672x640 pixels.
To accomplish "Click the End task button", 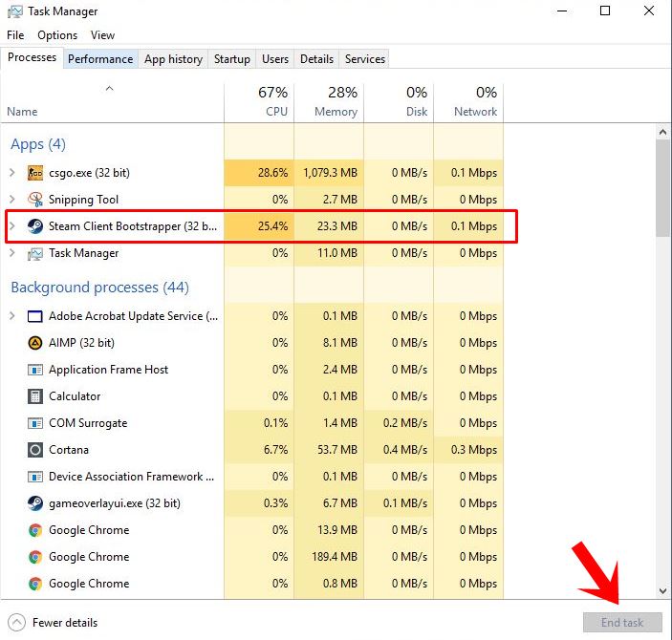I will [622, 623].
